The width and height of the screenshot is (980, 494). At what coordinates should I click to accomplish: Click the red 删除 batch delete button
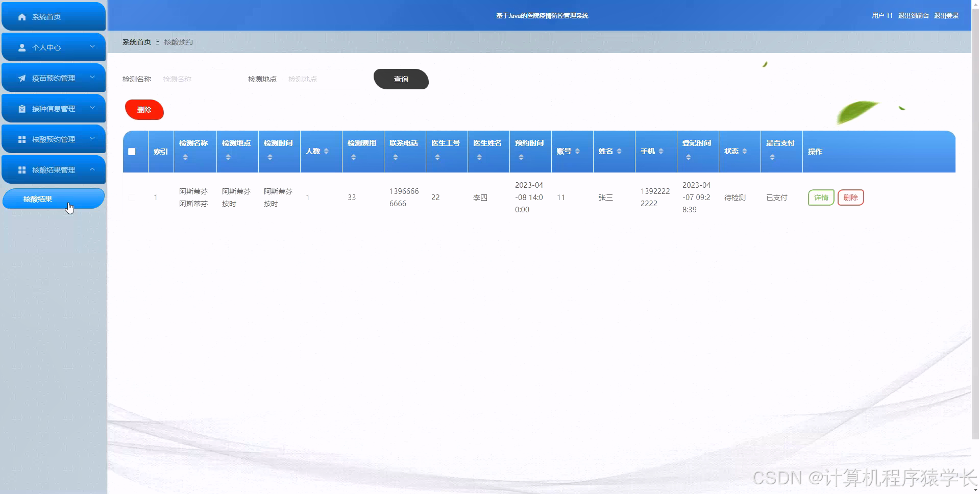(x=144, y=110)
